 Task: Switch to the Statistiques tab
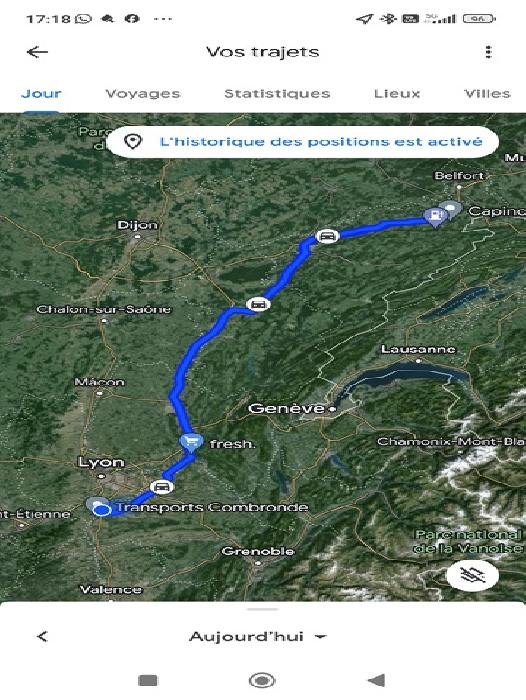click(277, 94)
